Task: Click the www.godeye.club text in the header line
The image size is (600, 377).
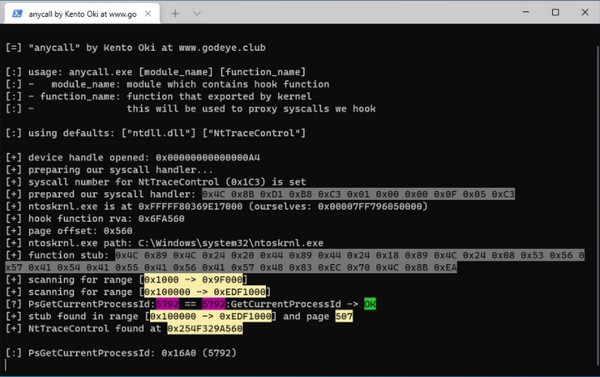Action: [x=222, y=48]
